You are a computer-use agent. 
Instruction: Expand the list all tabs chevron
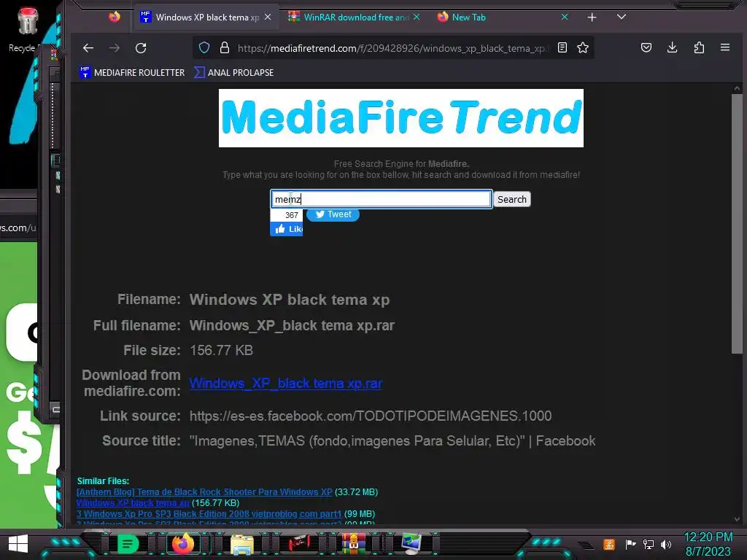pos(622,17)
